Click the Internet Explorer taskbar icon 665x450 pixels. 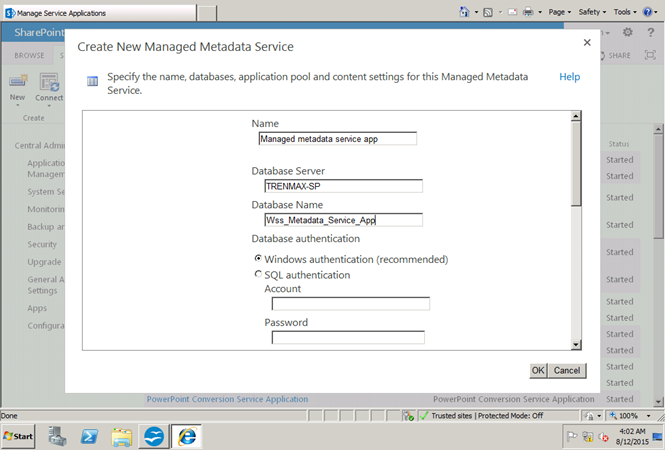[x=187, y=436]
